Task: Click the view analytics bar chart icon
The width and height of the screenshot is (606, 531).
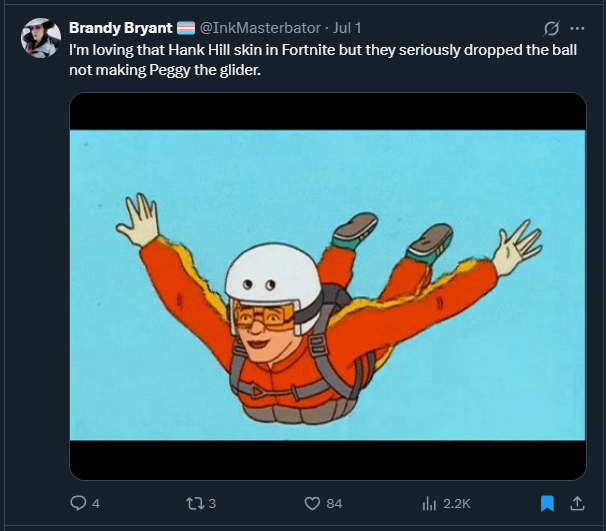Action: click(429, 503)
